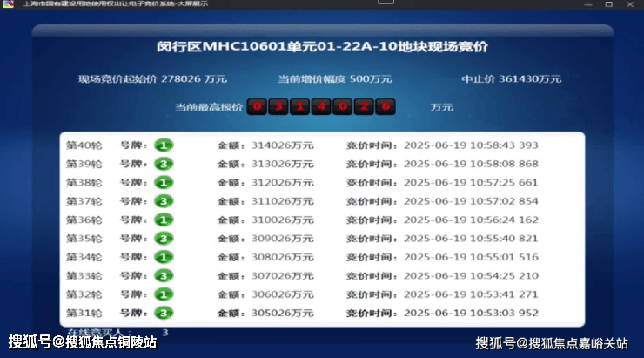Screen dimensions: 644x358
Task: Select the bidder badge in round 36
Action: coord(164,220)
